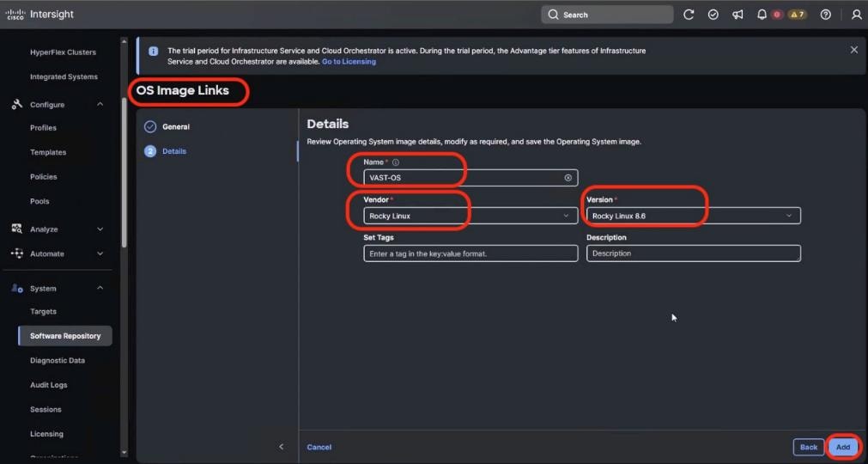Click the info icon in the trial banner
868x464 pixels.
pyautogui.click(x=154, y=51)
